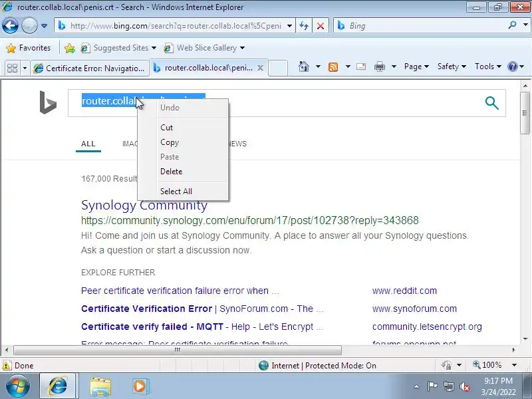This screenshot has width=532, height=399.
Task: Click the Home icon
Action: click(304, 66)
